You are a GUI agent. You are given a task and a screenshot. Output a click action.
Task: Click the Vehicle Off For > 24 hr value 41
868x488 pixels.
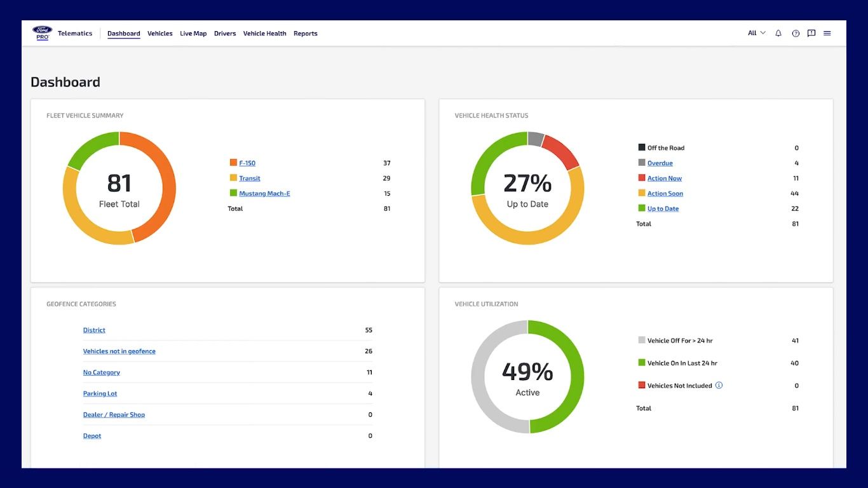(x=795, y=341)
